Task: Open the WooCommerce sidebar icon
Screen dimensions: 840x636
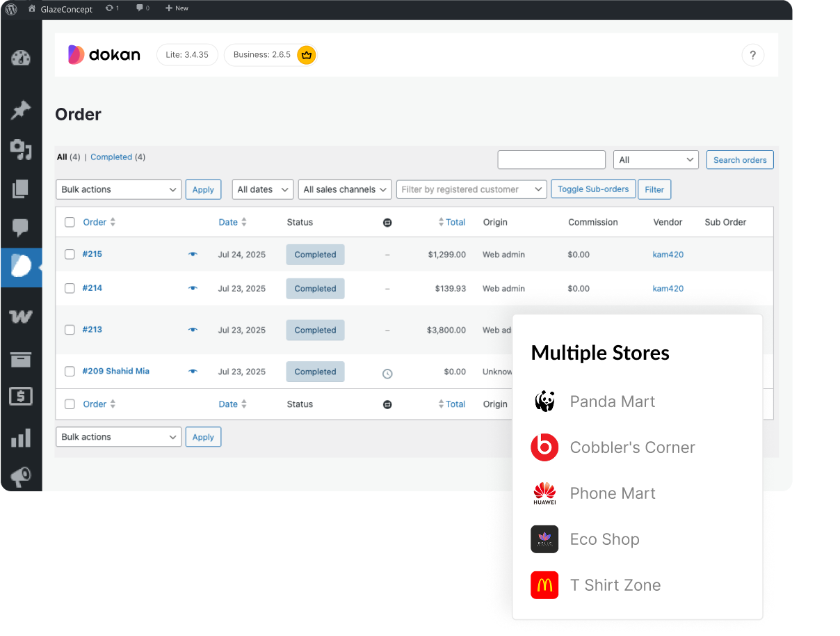Action: 21,317
